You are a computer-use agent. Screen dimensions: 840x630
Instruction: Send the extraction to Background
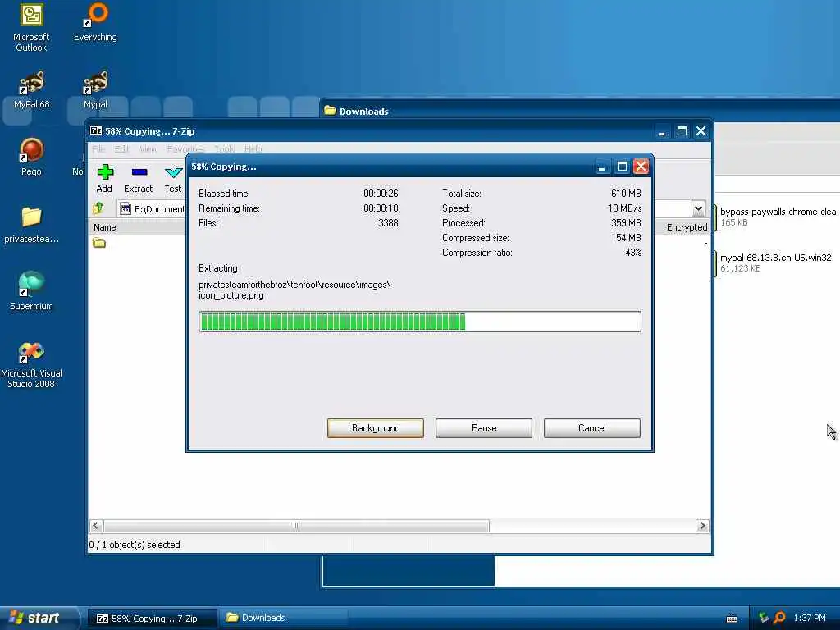[x=376, y=428]
